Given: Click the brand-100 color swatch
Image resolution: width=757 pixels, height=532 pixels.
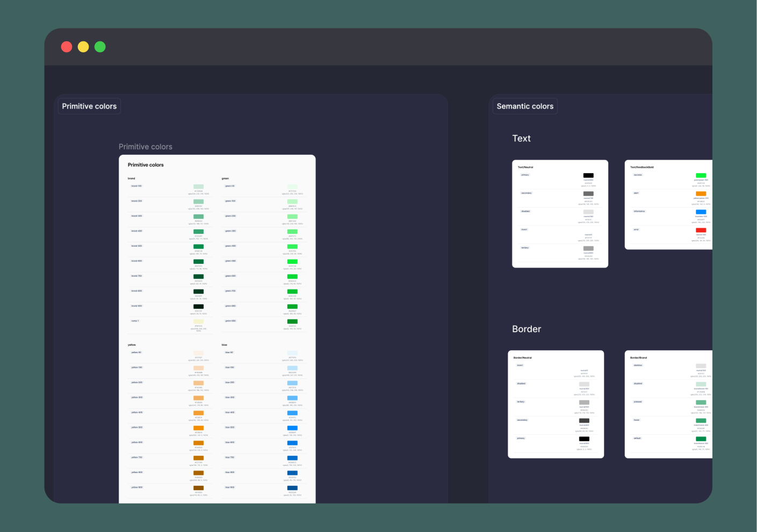Looking at the screenshot, I should coord(199,186).
